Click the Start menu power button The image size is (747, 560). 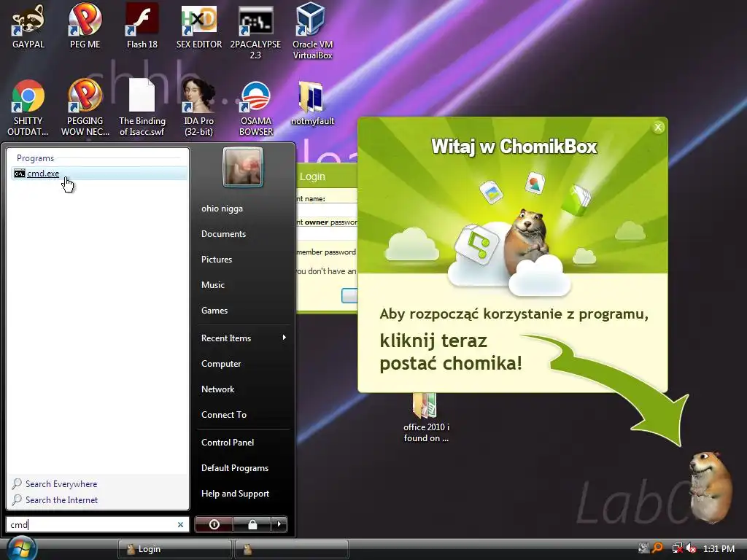coord(214,524)
